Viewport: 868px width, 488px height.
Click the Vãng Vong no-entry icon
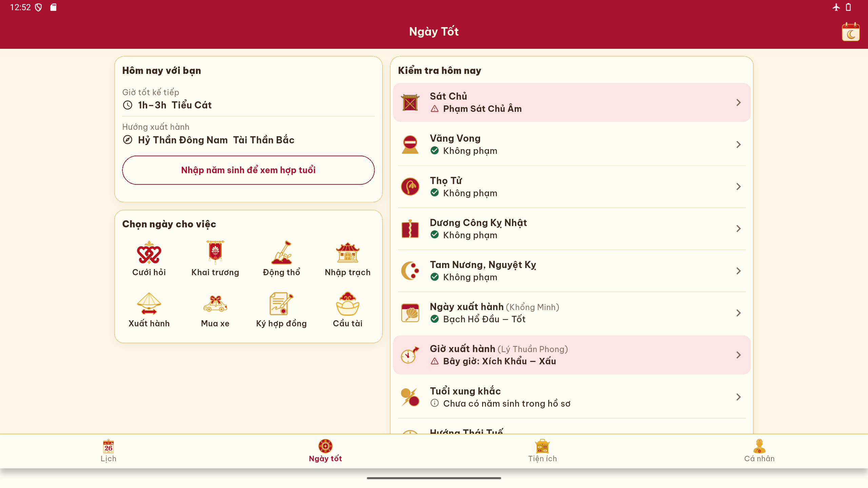tap(410, 145)
